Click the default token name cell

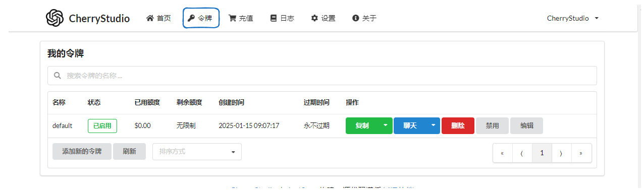tap(63, 125)
